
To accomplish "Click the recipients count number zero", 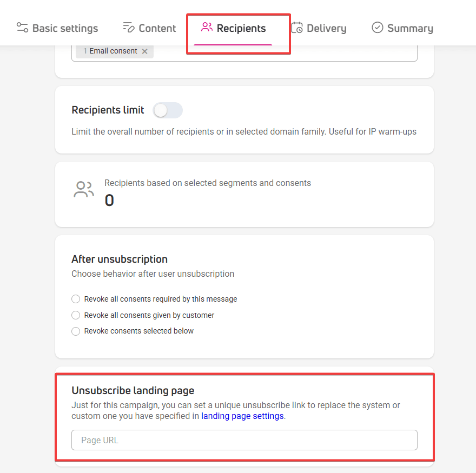I will pyautogui.click(x=109, y=200).
